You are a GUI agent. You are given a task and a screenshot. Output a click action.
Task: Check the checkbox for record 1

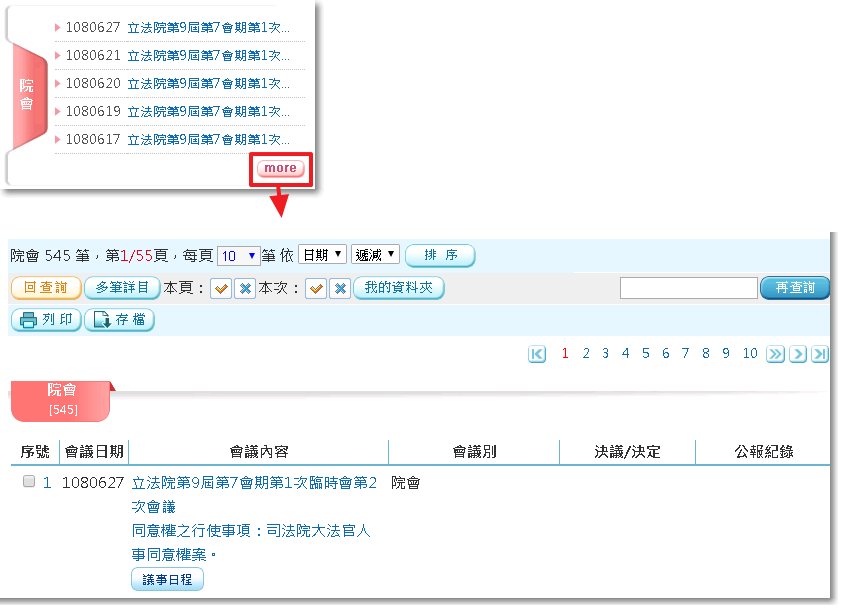click(29, 482)
